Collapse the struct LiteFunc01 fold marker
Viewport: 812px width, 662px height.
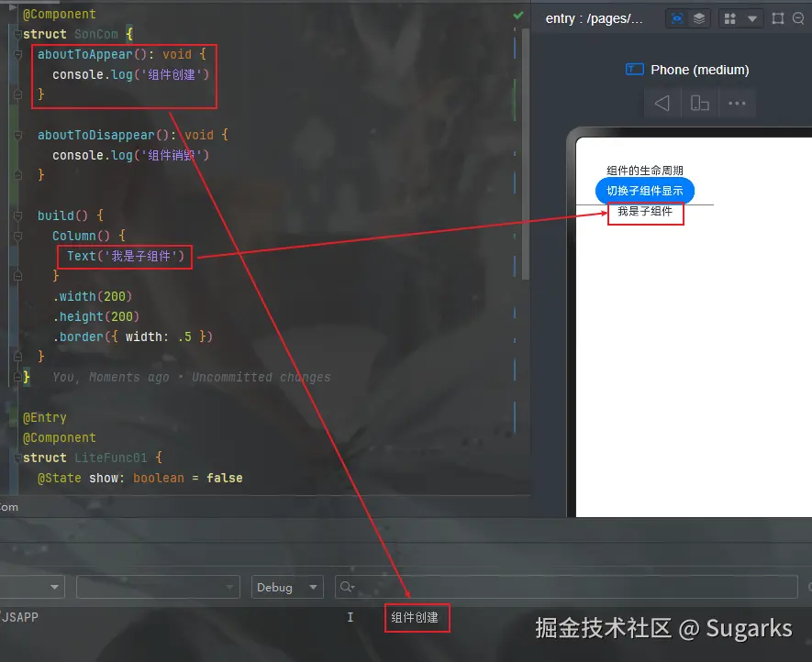[17, 458]
